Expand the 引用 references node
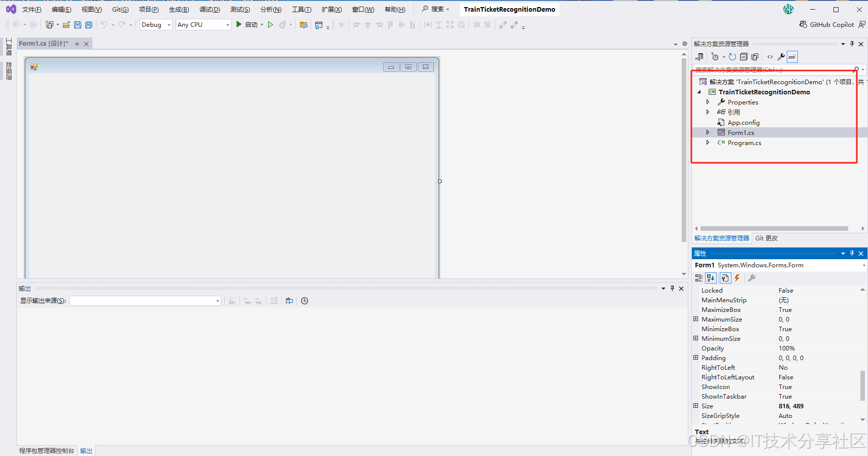The image size is (868, 456). (x=708, y=112)
